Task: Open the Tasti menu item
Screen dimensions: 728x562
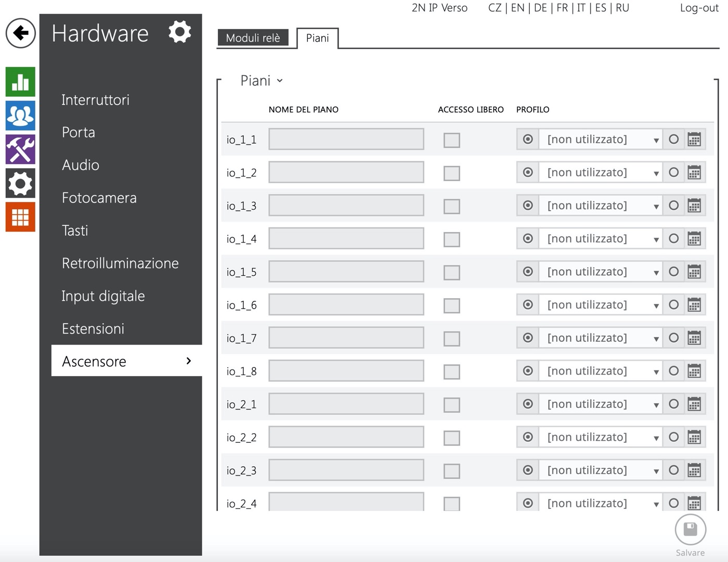Action: click(x=75, y=231)
